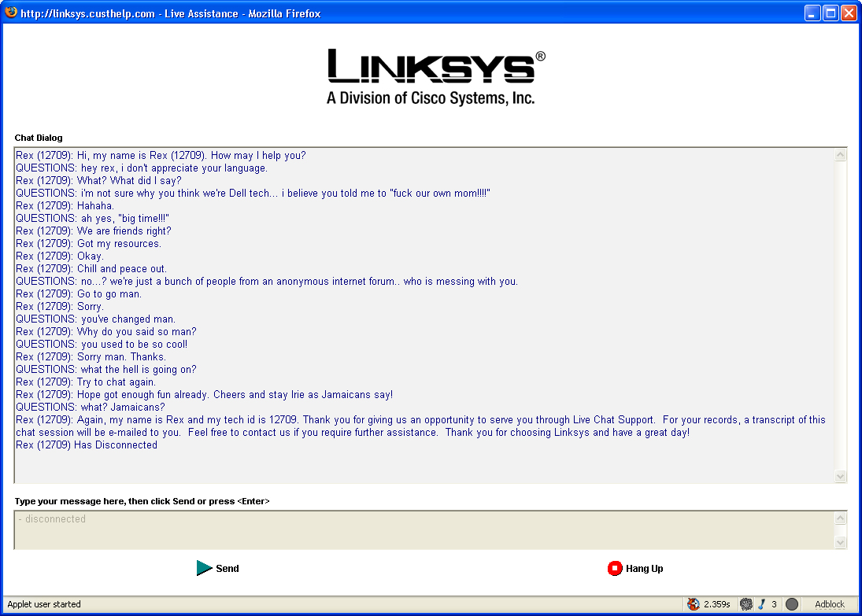Click the red Hang Up stop icon
Image resolution: width=862 pixels, height=616 pixels.
[615, 568]
